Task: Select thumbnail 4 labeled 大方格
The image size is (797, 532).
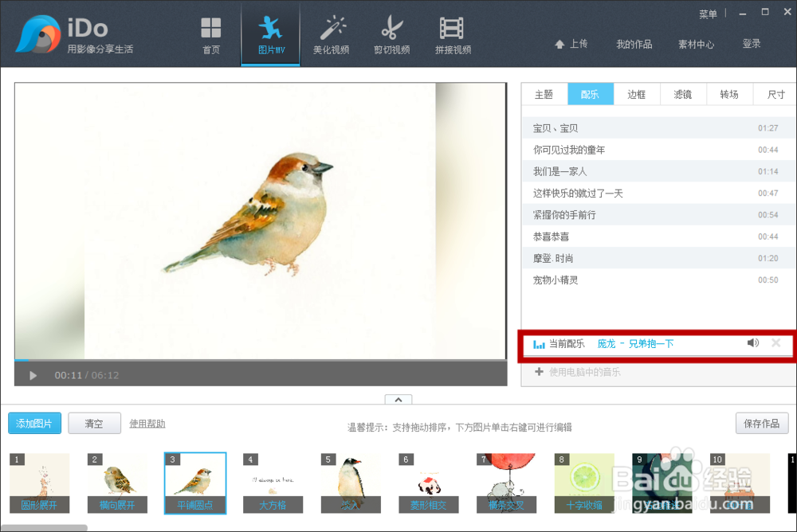Action: coord(273,483)
